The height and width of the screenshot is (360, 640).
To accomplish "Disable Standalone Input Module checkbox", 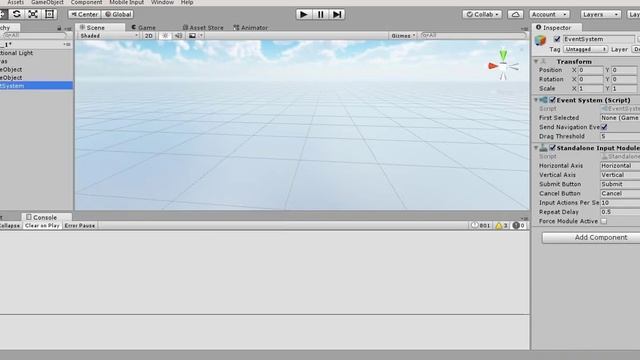I will coord(553,148).
